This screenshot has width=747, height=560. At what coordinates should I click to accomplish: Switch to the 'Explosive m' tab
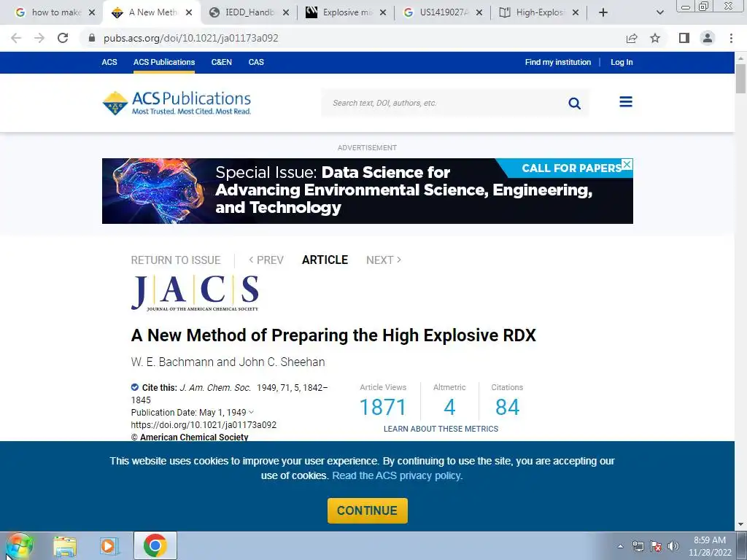tap(341, 12)
